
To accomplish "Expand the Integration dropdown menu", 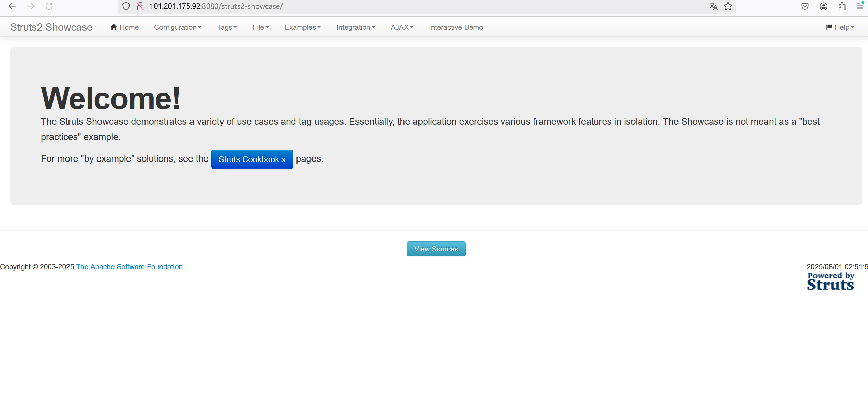I will tap(356, 27).
